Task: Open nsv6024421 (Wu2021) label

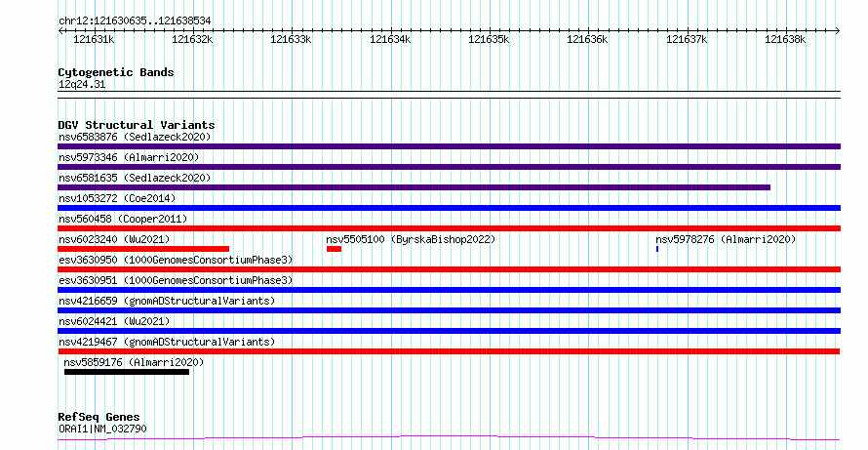Action: click(114, 321)
